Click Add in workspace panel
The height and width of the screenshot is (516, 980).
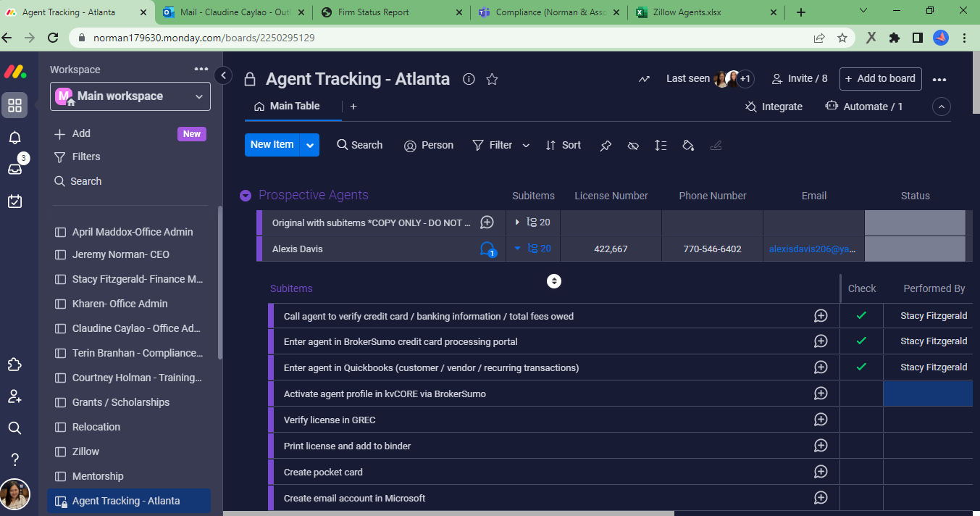click(72, 133)
